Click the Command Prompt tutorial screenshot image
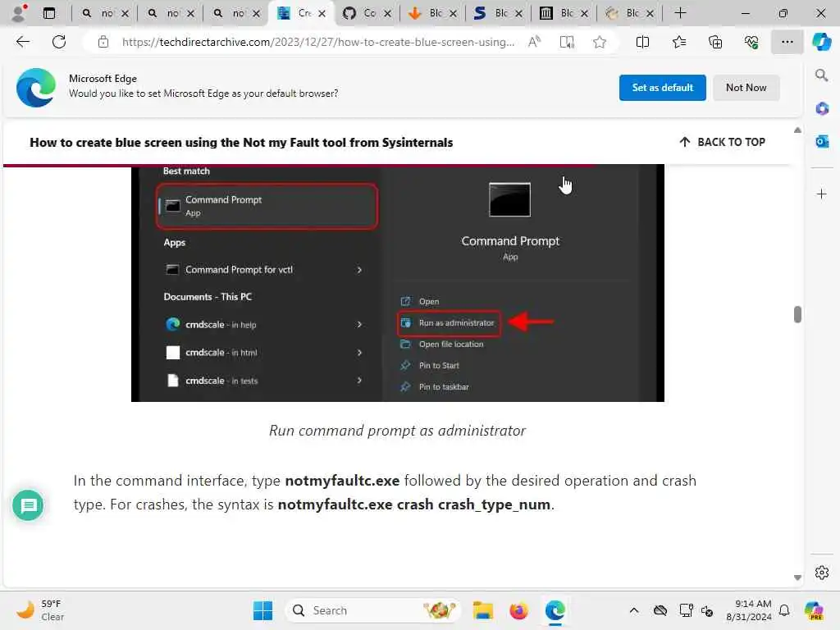840x630 pixels. [x=398, y=283]
